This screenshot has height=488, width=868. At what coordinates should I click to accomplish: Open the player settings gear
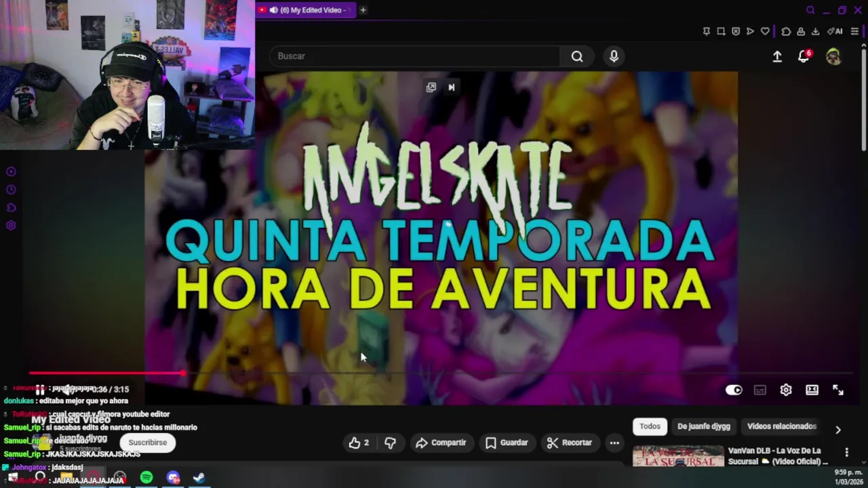[786, 390]
